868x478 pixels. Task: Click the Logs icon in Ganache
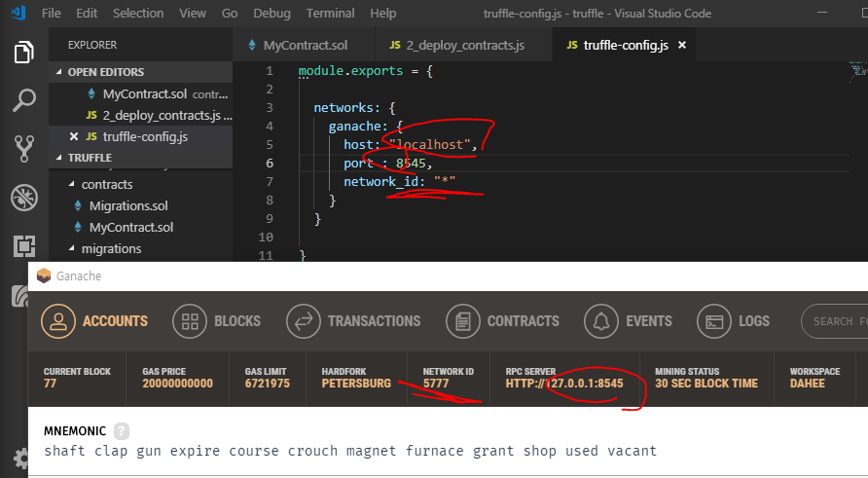click(714, 321)
